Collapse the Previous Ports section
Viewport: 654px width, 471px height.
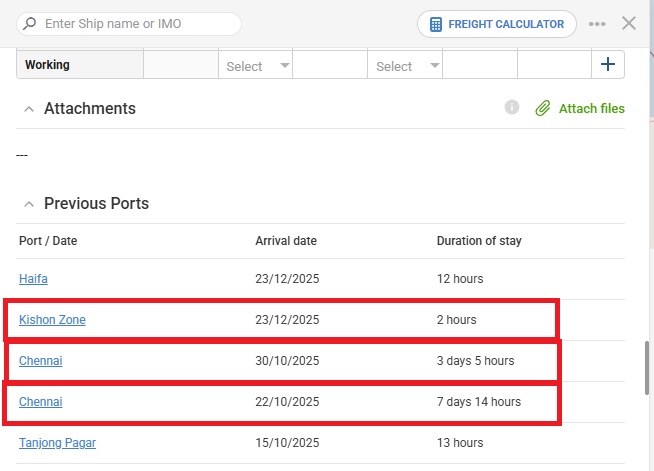(x=28, y=204)
